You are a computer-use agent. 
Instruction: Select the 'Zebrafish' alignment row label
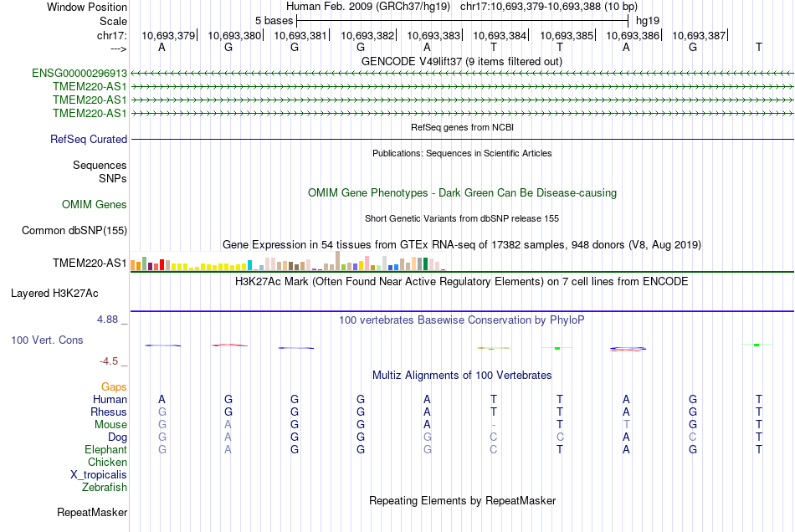pyautogui.click(x=105, y=488)
